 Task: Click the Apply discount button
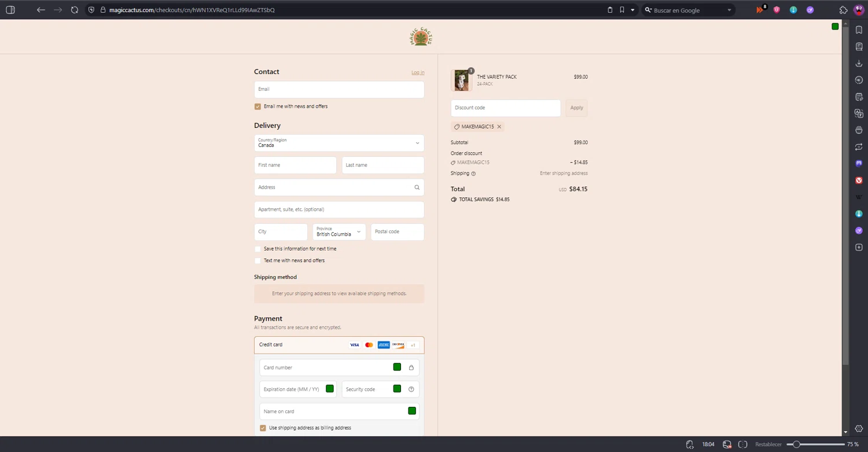(x=577, y=108)
